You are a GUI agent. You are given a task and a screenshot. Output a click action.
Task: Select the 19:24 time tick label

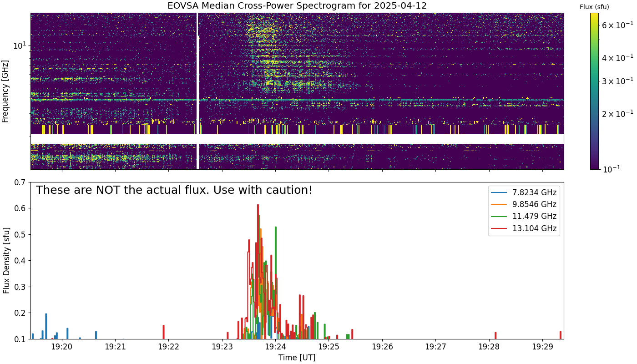[275, 347]
